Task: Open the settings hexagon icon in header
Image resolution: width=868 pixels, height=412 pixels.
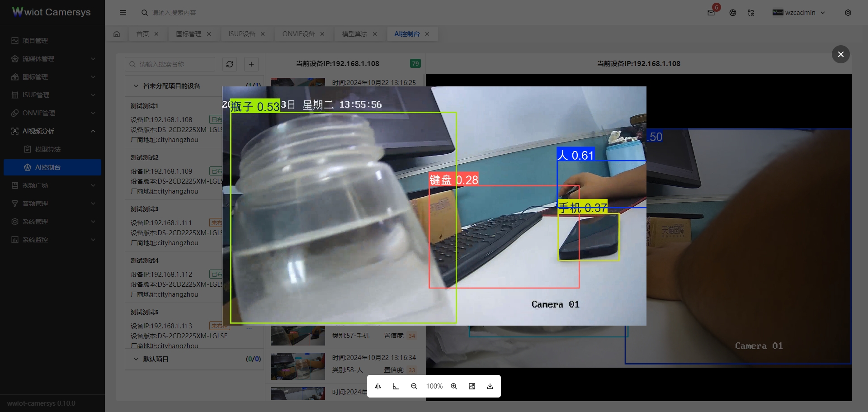Action: 848,13
